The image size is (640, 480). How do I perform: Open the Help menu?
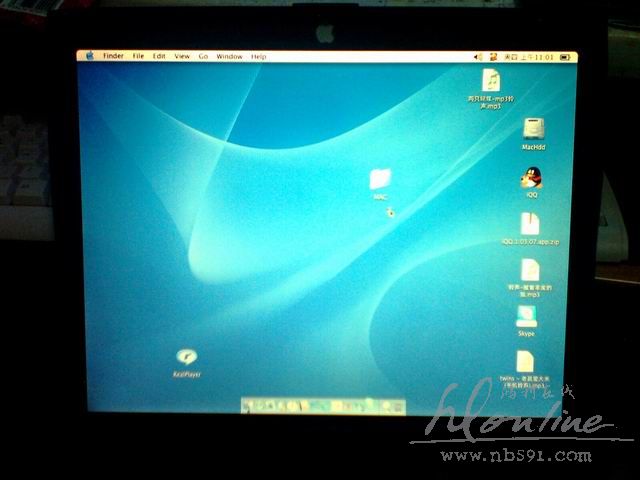(x=259, y=57)
